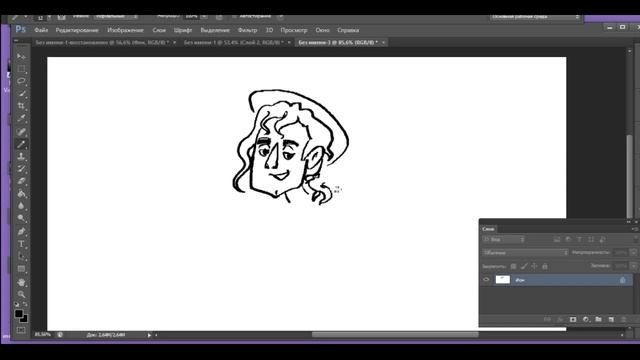Open the Выделение menu
This screenshot has height=360, width=640.
click(x=215, y=30)
